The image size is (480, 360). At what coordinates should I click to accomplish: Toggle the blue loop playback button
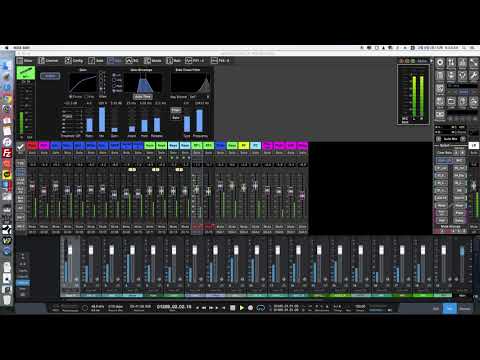point(260,308)
